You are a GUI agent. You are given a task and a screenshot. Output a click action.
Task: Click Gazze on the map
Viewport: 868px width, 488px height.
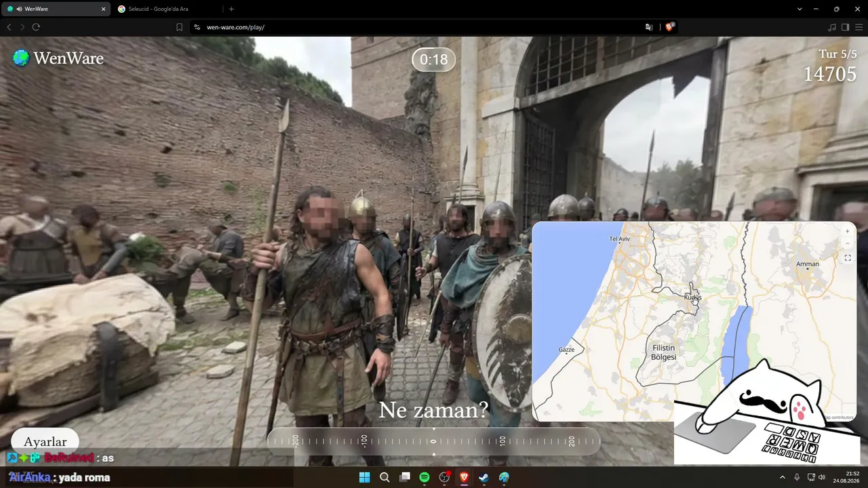(566, 350)
